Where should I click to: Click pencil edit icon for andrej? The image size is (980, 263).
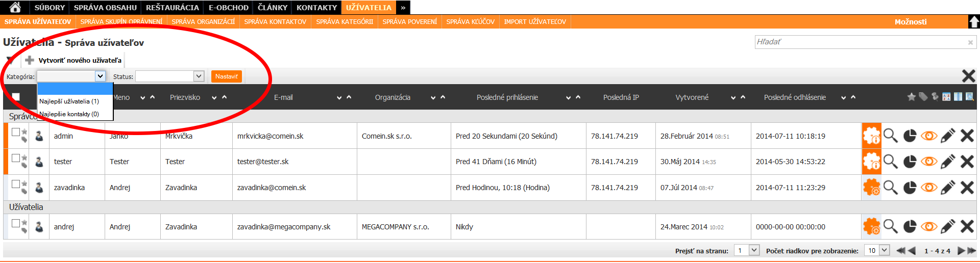[x=948, y=227]
